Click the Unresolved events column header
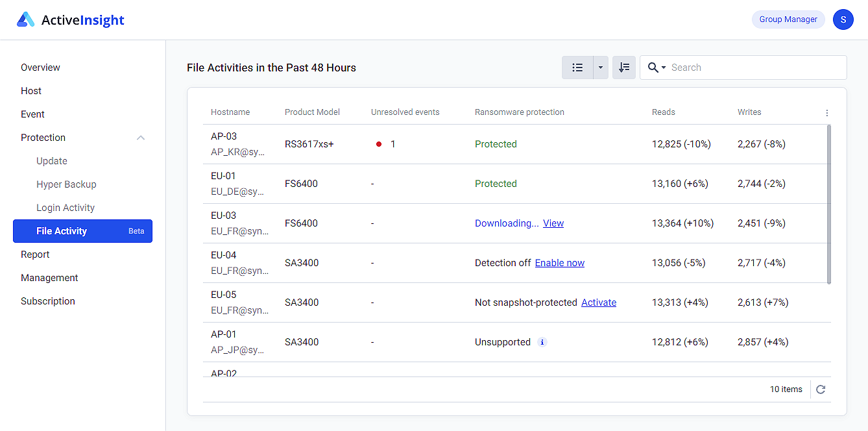Image resolution: width=868 pixels, height=431 pixels. pyautogui.click(x=405, y=112)
